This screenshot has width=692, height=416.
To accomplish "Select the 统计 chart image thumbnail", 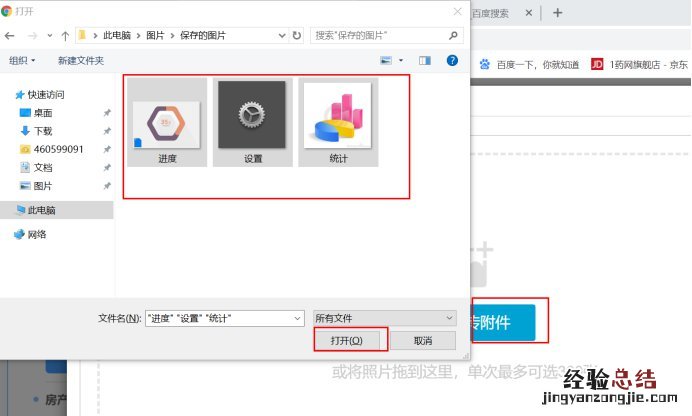I will pos(338,122).
